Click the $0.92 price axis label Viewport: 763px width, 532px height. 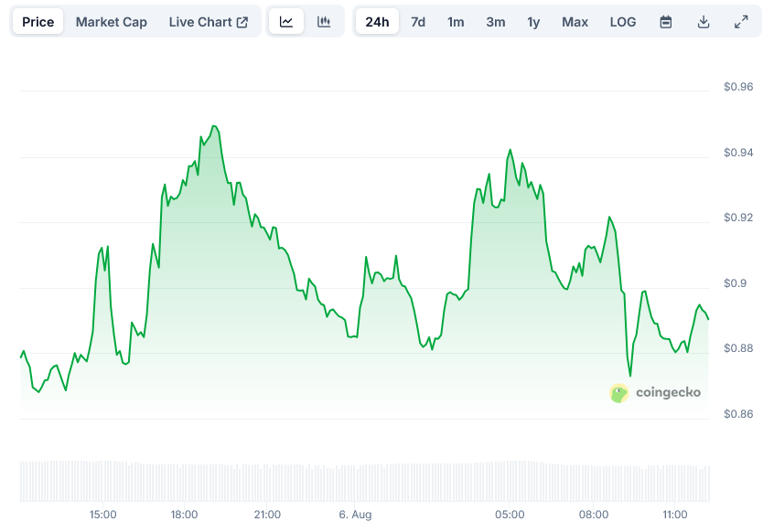click(738, 218)
